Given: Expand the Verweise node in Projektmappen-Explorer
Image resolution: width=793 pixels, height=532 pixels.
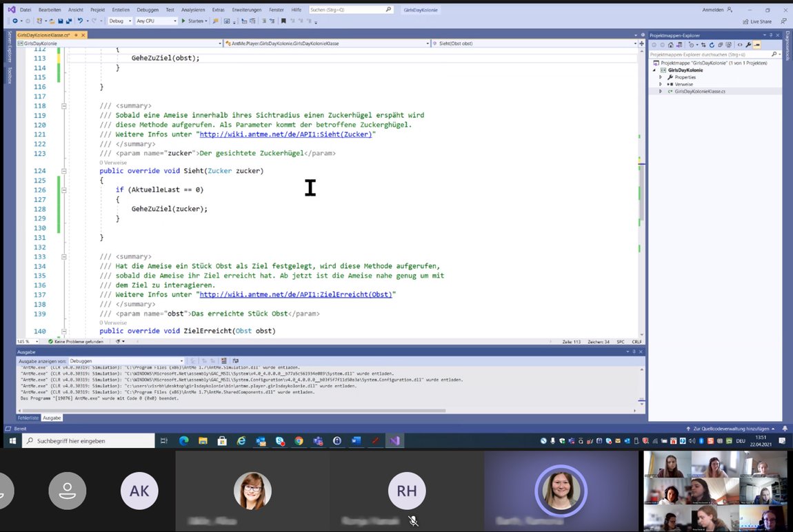Looking at the screenshot, I should click(661, 84).
